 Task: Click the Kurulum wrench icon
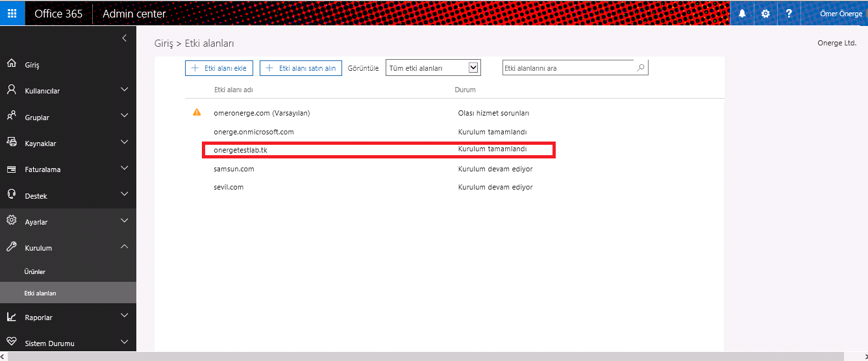click(11, 247)
